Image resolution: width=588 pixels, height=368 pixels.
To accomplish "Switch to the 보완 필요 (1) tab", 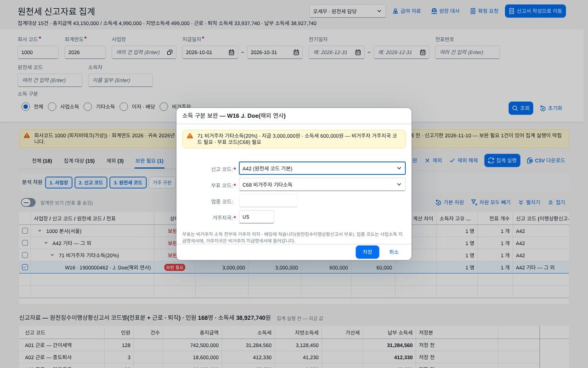I will coord(149,161).
